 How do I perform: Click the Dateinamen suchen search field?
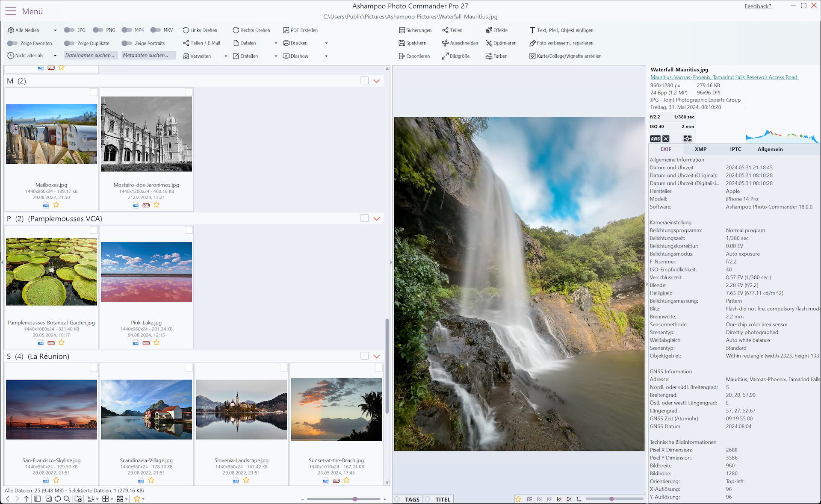tap(90, 55)
